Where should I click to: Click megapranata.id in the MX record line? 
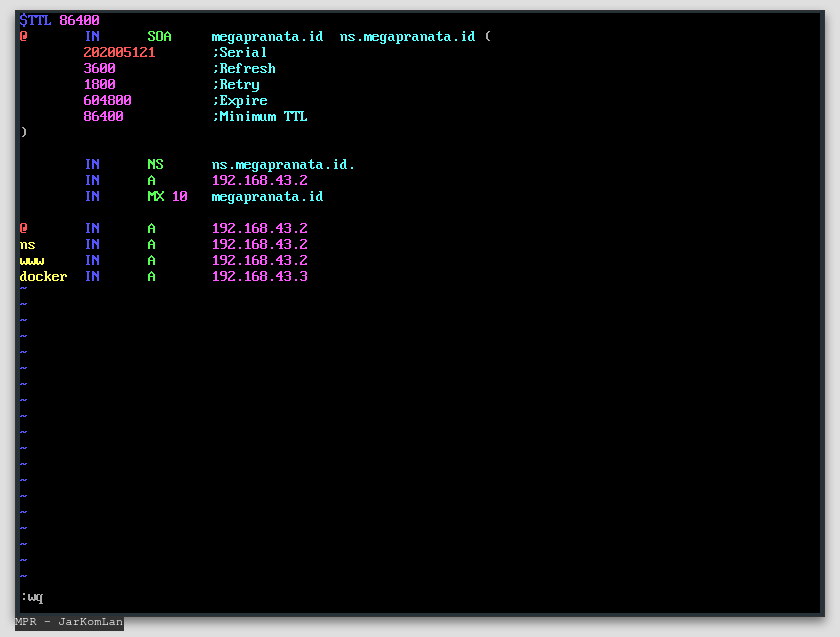pos(267,196)
